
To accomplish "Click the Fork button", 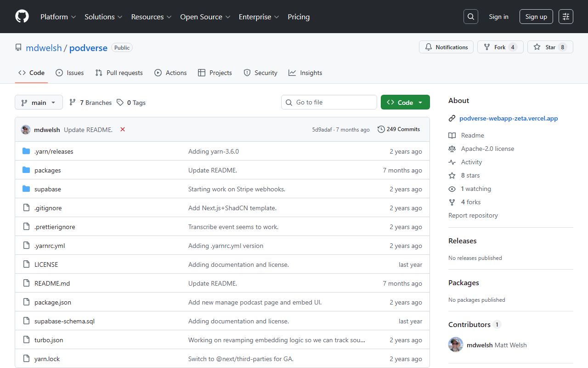I will coord(500,47).
